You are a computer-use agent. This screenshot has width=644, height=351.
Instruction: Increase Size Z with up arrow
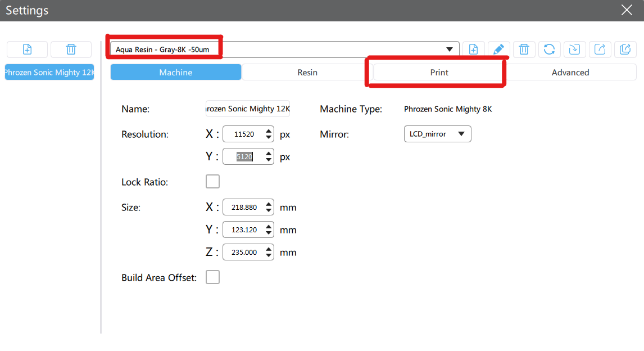click(269, 249)
